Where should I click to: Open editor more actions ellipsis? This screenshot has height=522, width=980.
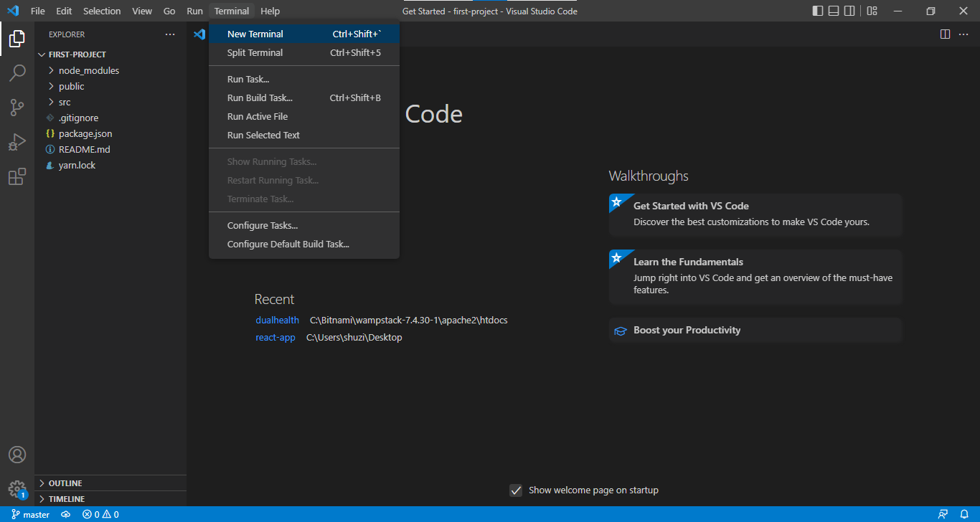click(963, 34)
